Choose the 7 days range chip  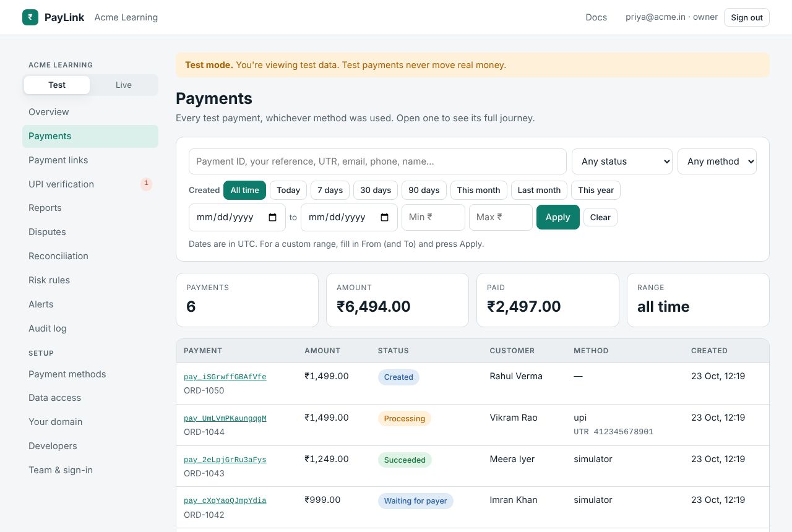pyautogui.click(x=330, y=190)
